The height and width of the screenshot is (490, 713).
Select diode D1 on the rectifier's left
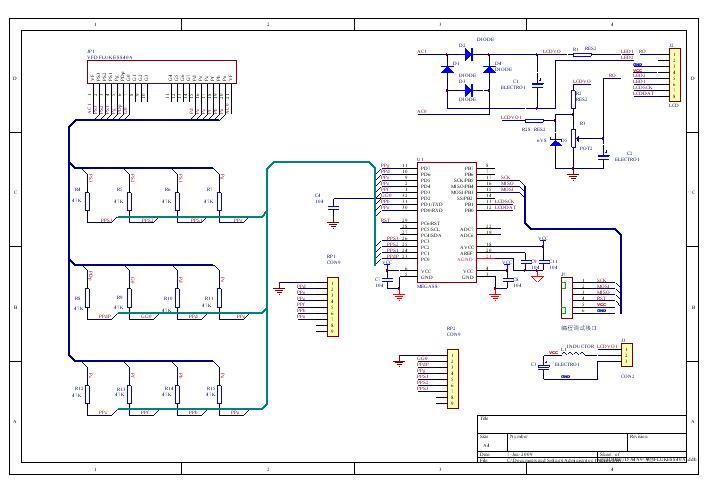pyautogui.click(x=447, y=69)
